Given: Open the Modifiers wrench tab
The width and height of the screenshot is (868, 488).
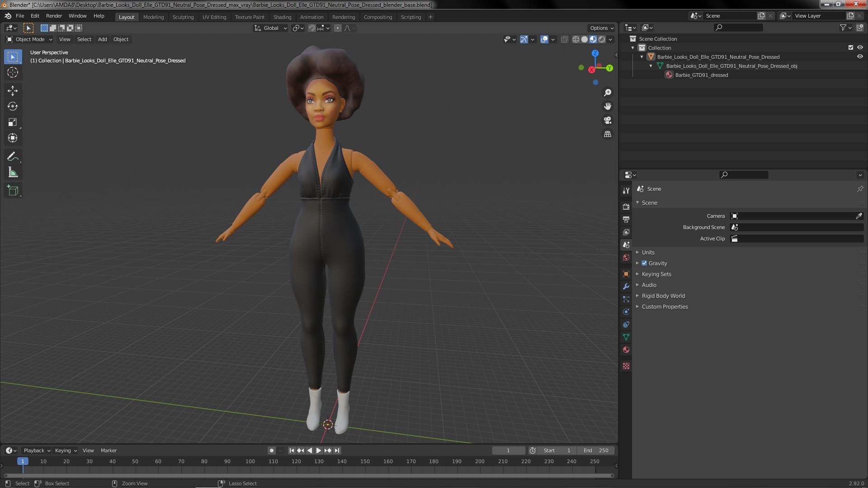Looking at the screenshot, I should click(626, 286).
